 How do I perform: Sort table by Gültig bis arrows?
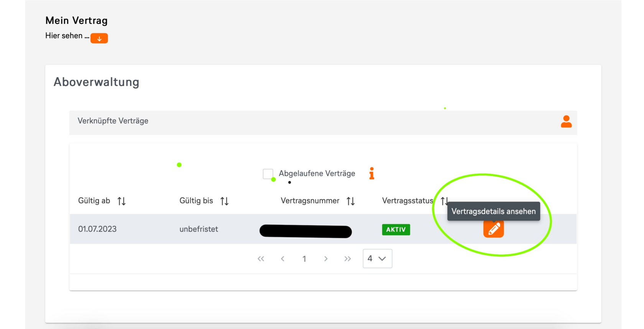coord(225,201)
